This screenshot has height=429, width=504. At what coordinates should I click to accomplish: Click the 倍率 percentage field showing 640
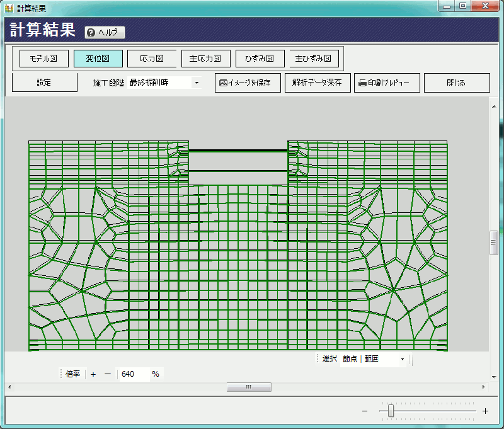[134, 374]
